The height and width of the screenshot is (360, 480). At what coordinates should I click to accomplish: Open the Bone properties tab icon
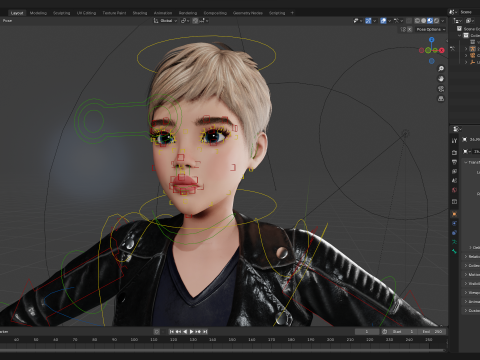454,251
